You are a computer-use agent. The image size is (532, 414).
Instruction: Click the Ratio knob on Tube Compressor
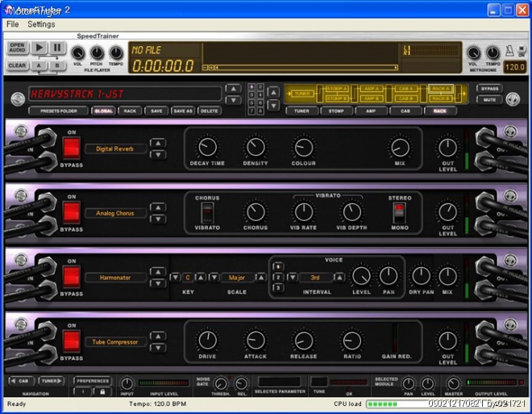tap(351, 341)
